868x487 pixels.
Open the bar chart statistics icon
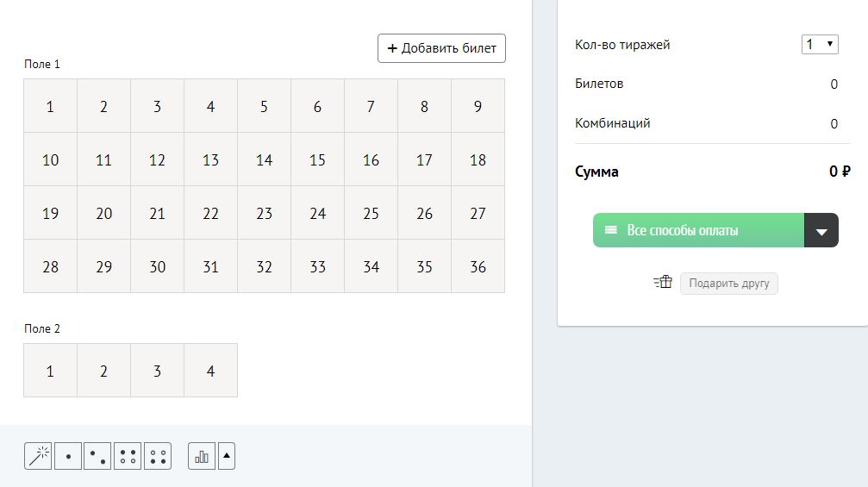(x=202, y=456)
